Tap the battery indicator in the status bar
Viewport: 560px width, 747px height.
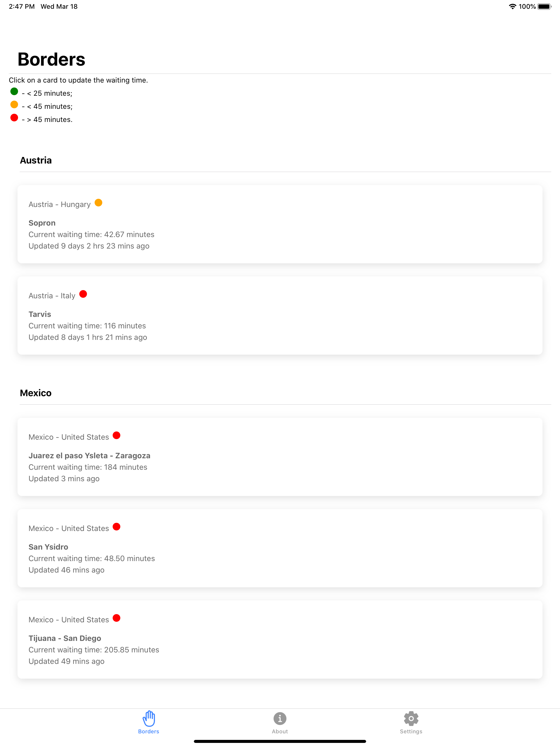coord(544,6)
